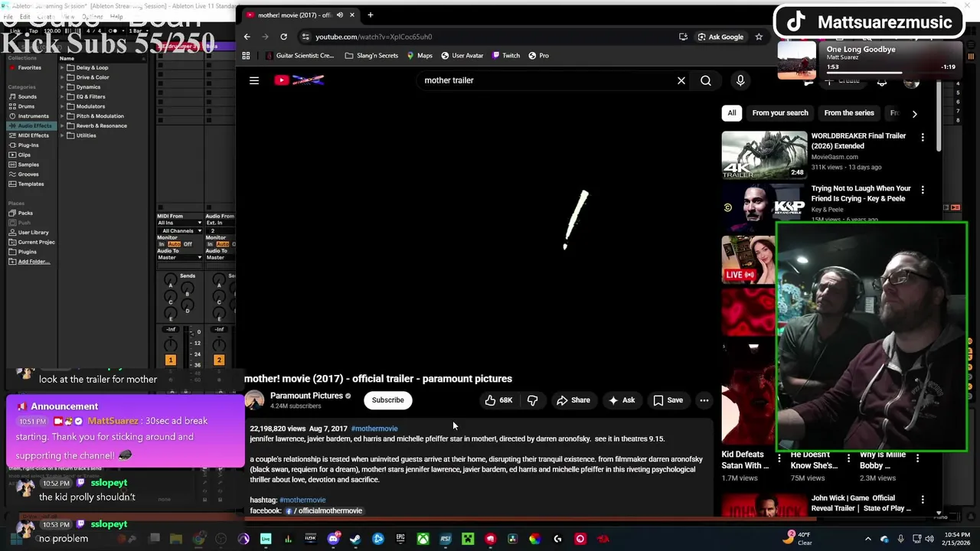Open Epic Games launcher from the taskbar

400,539
